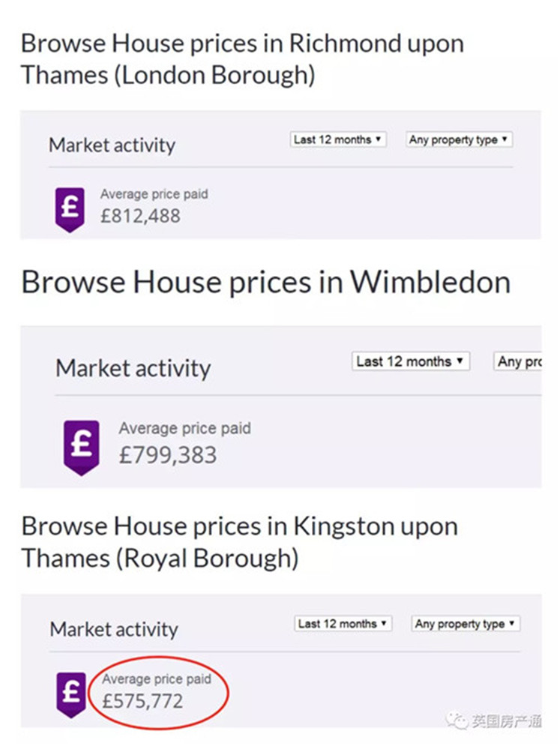Click the red-circled £575,772 price

point(142,701)
